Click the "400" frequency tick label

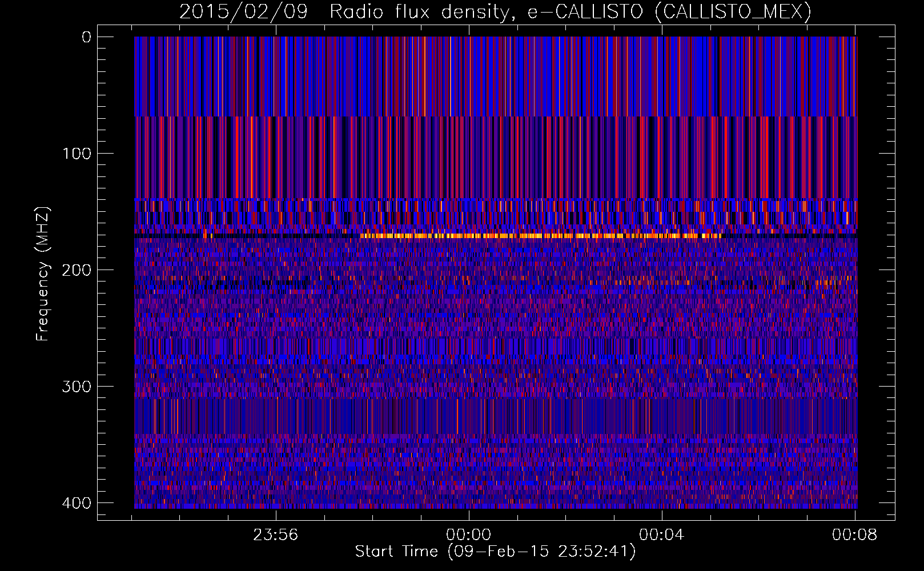[x=77, y=503]
